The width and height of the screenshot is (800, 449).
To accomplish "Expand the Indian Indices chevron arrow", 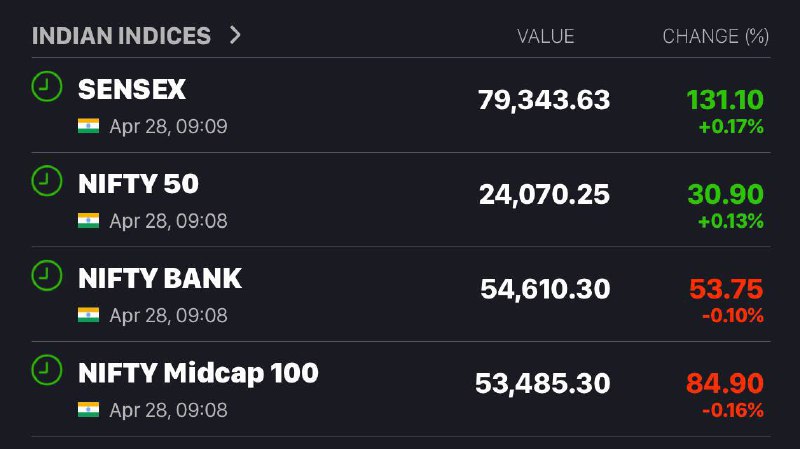I will coord(235,35).
